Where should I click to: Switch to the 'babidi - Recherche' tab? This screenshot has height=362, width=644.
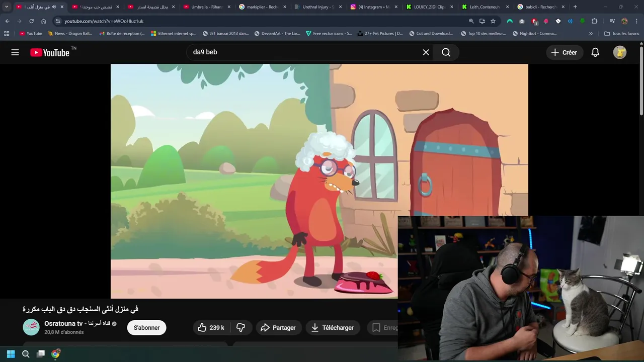coord(540,7)
